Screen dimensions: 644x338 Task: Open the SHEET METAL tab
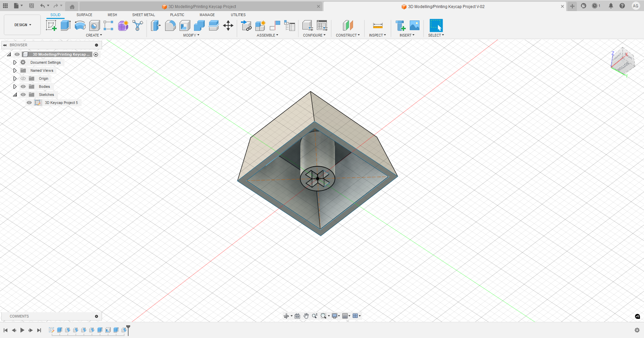143,15
